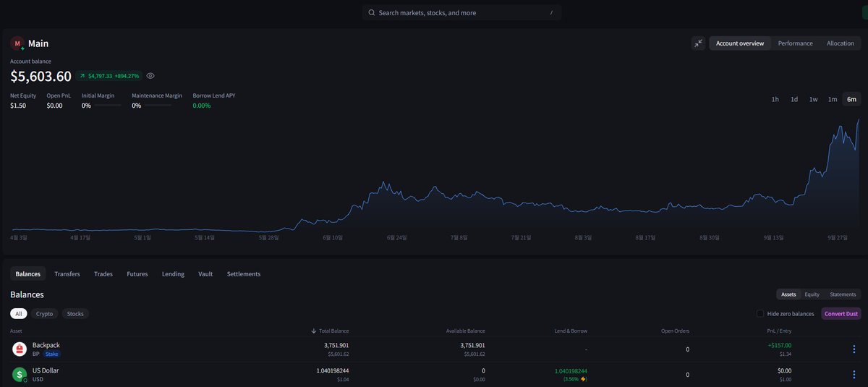Click the Main account avatar icon

pyautogui.click(x=17, y=43)
